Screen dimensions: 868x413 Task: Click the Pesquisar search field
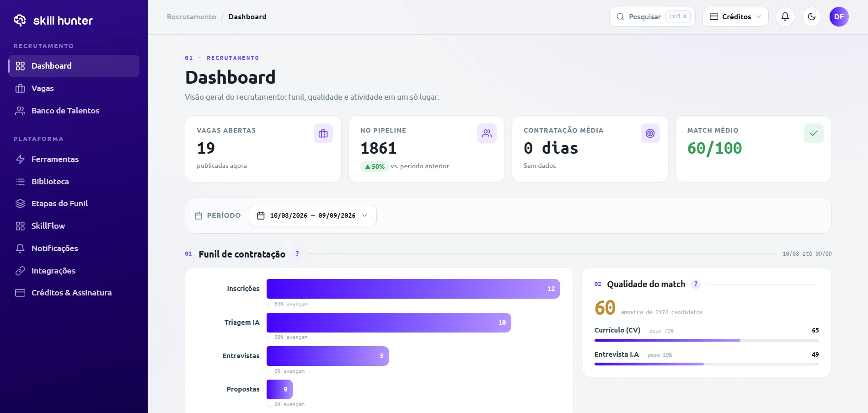click(652, 17)
